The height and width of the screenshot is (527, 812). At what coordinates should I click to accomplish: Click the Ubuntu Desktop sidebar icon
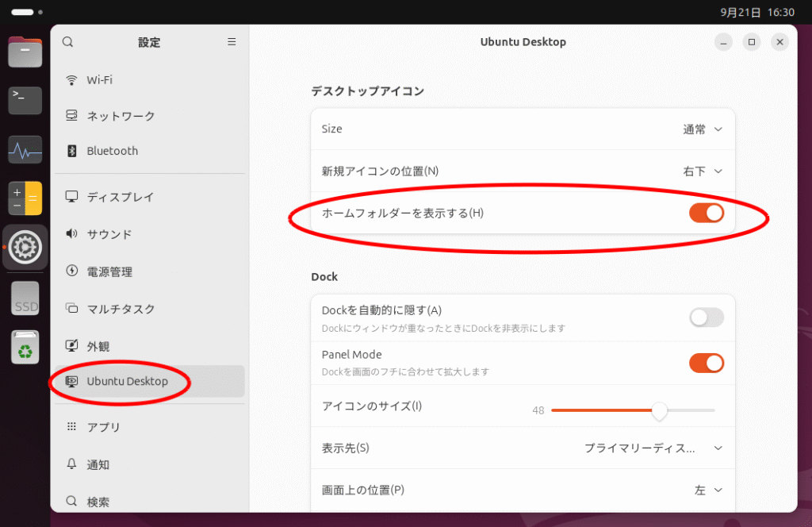71,382
